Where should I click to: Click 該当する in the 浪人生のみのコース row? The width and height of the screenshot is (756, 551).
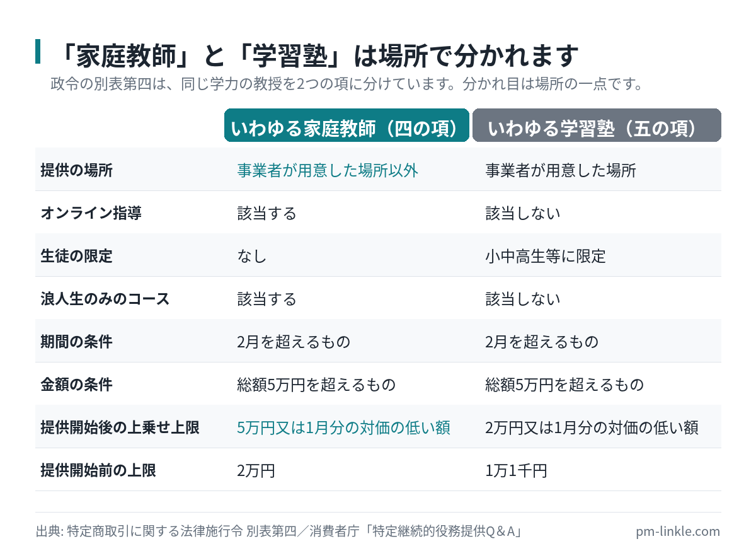pyautogui.click(x=267, y=298)
